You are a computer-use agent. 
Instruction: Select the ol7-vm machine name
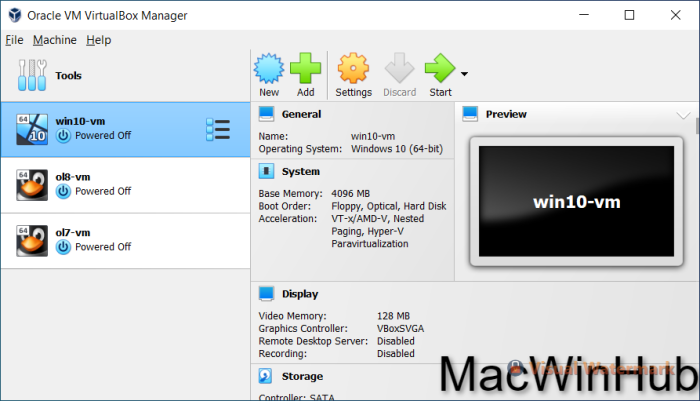[x=73, y=233]
